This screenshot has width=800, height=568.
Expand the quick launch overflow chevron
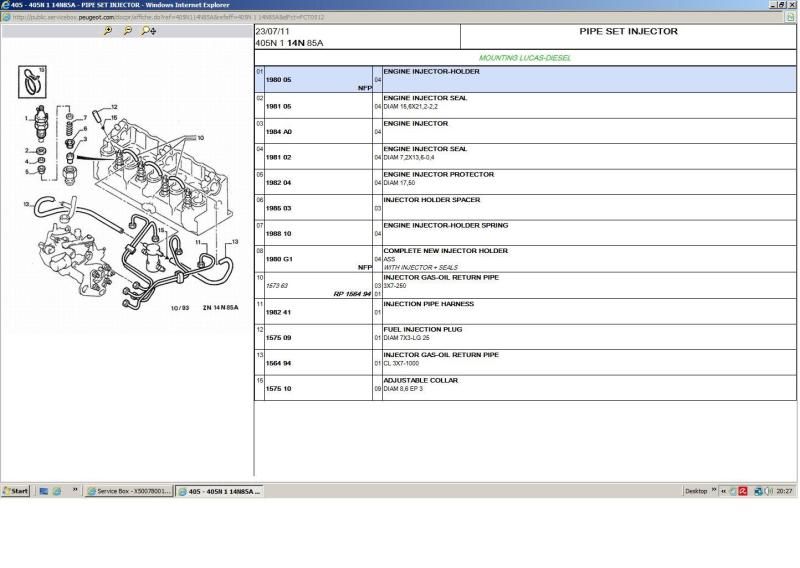pyautogui.click(x=75, y=489)
